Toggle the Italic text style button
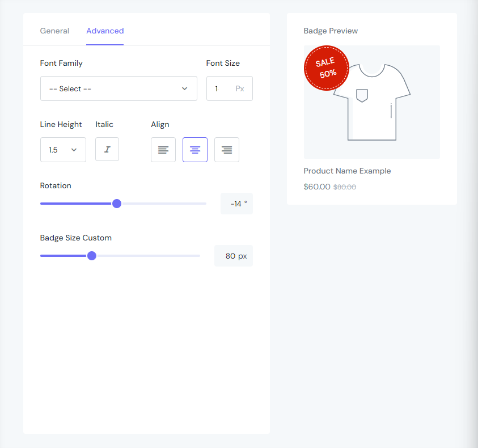478x448 pixels. [x=107, y=149]
